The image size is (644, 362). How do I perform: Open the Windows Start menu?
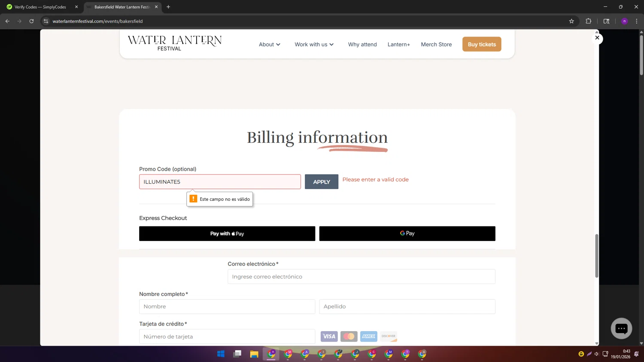[x=221, y=354]
